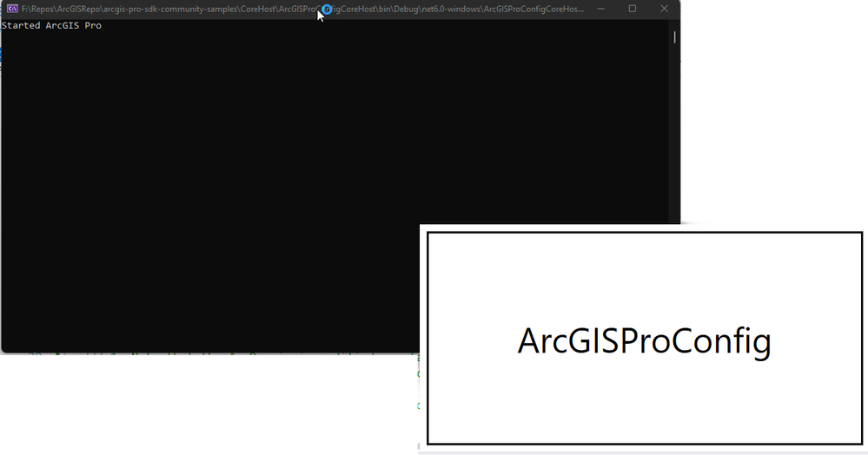This screenshot has width=868, height=455.
Task: Maximize the console window
Action: coord(633,9)
